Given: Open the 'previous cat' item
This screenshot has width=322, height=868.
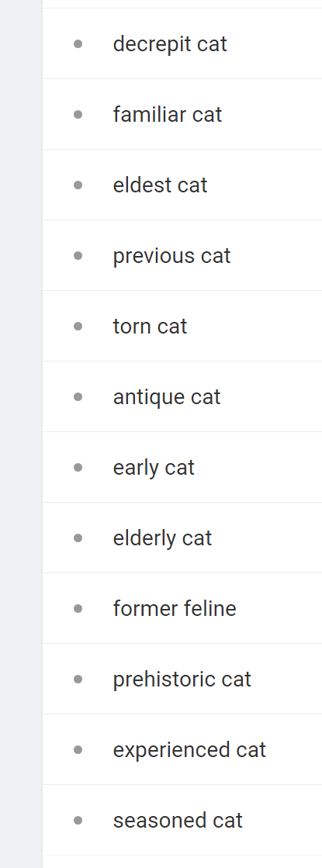Looking at the screenshot, I should tap(182, 255).
